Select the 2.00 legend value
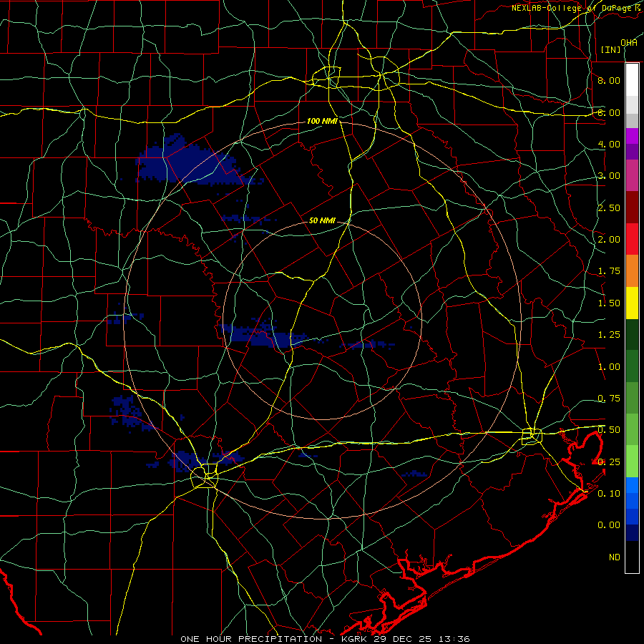 coord(609,240)
